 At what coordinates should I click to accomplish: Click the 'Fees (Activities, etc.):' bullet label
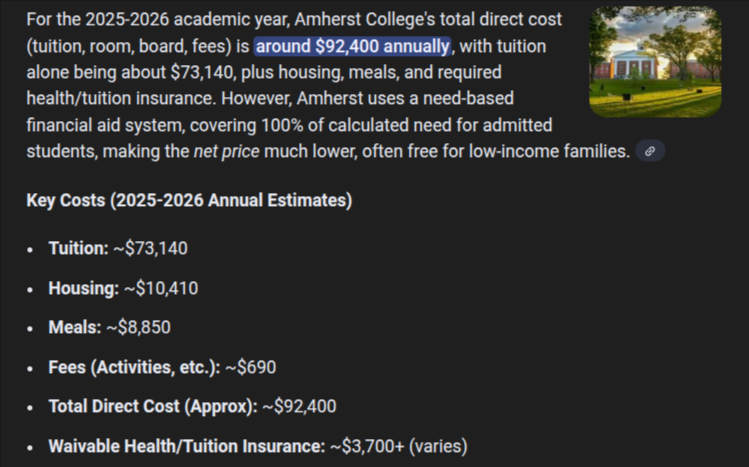tap(133, 367)
